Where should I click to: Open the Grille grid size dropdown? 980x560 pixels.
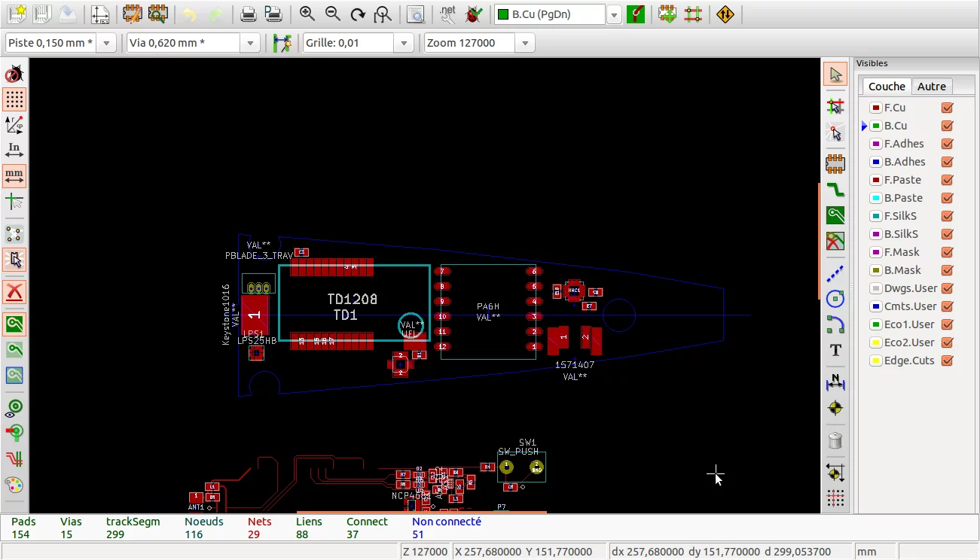(x=405, y=43)
